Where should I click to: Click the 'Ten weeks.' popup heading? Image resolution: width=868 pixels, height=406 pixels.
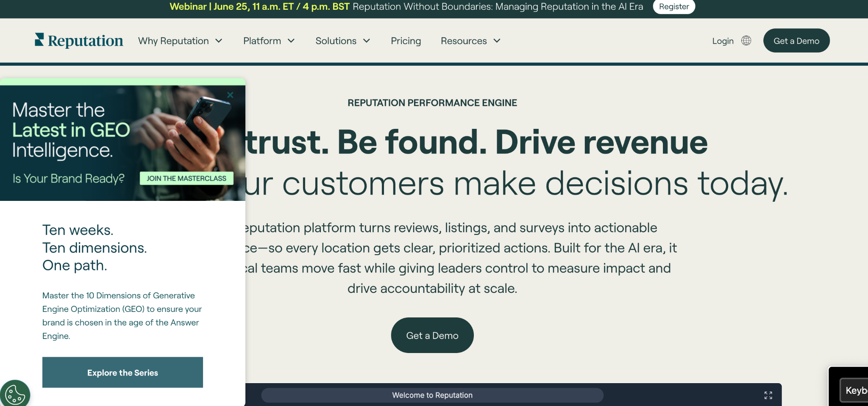tap(78, 230)
